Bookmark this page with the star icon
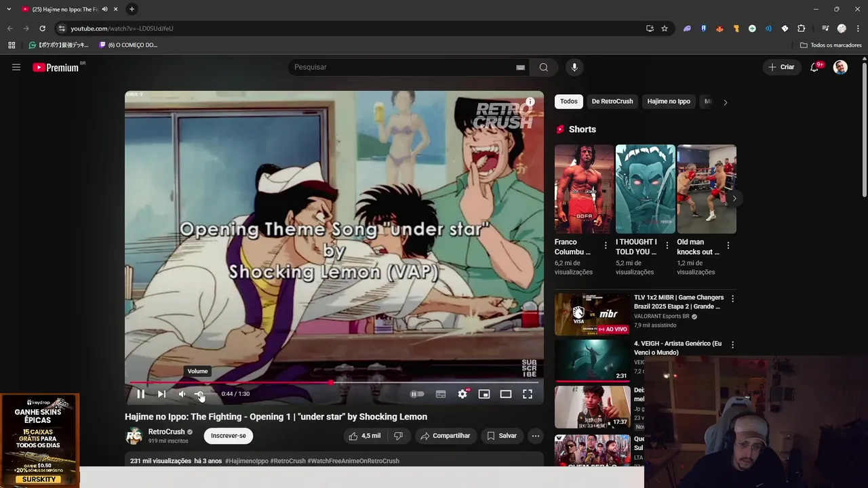Image resolution: width=868 pixels, height=488 pixels. 665,28
